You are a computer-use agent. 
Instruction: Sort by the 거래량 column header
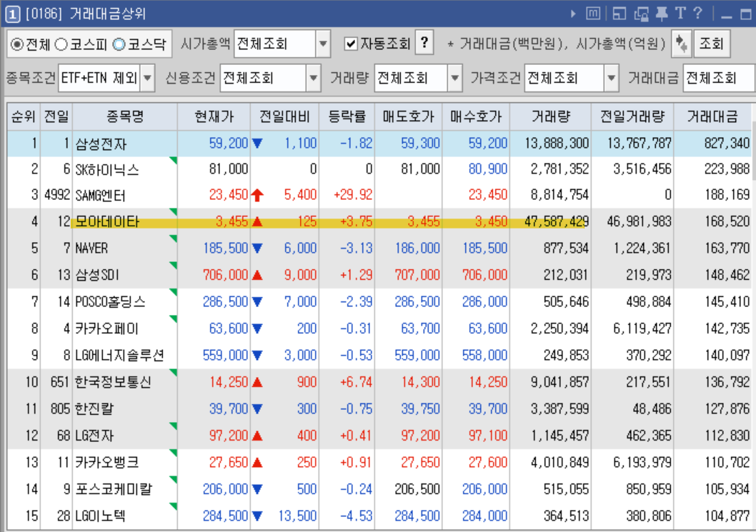[x=551, y=116]
